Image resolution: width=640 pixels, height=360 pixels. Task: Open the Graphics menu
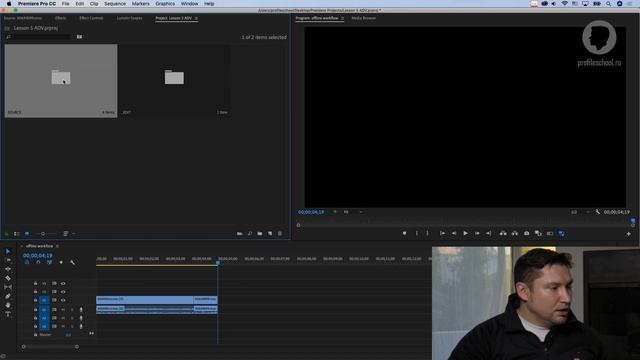(x=165, y=4)
